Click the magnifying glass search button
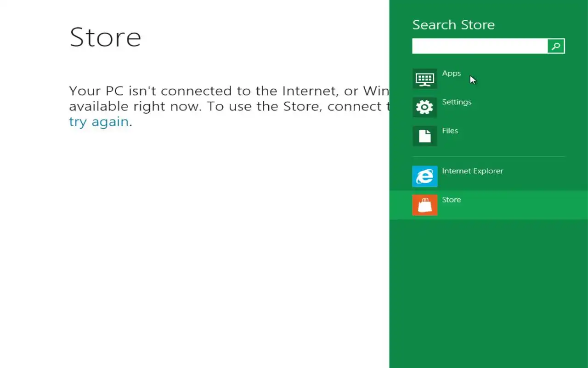 tap(556, 46)
